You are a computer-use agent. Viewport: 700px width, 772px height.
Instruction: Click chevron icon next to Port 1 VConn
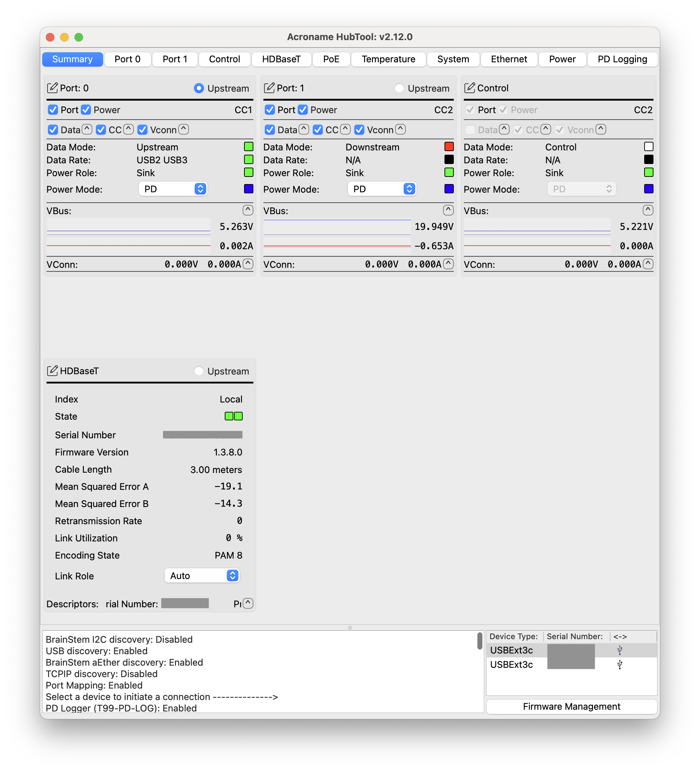point(448,264)
